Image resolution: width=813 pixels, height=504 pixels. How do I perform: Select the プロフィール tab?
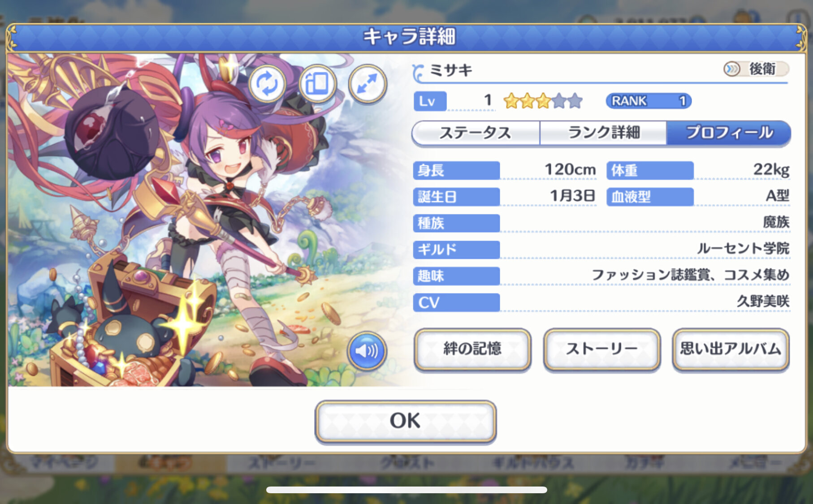tap(729, 133)
